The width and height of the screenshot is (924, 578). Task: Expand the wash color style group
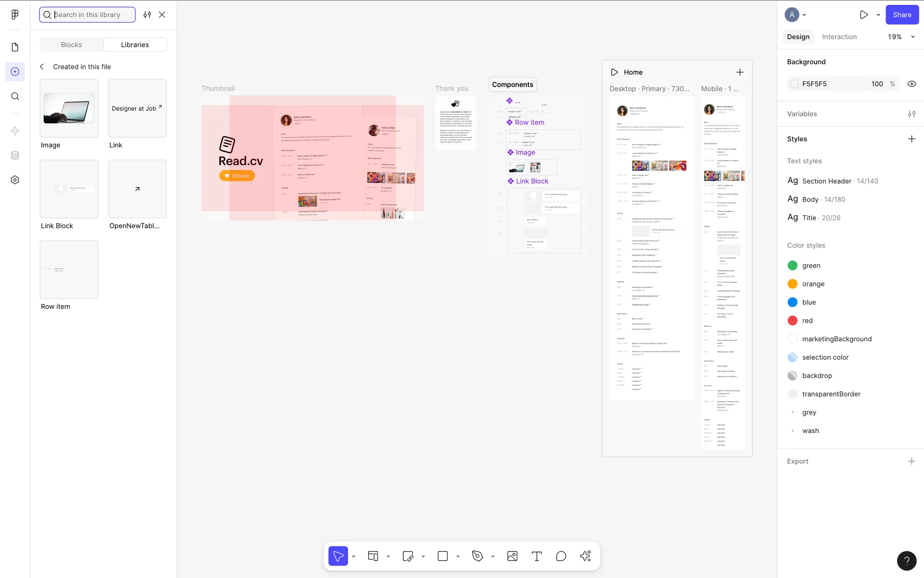[793, 431]
